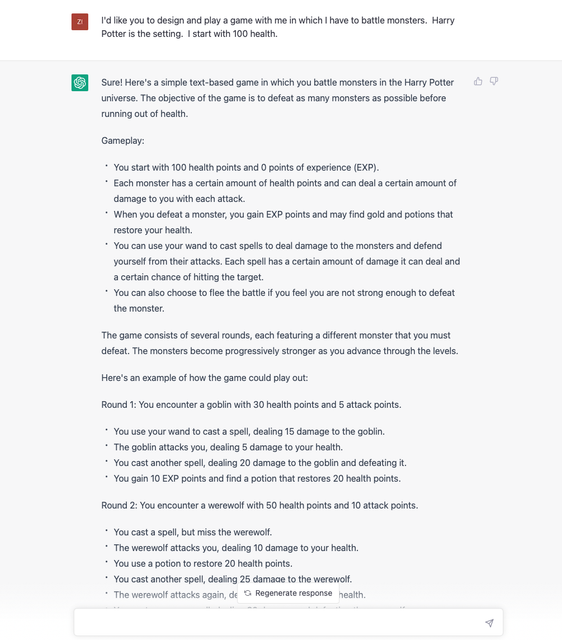The width and height of the screenshot is (562, 640).
Task: Click the green ChatGPT logo avatar
Action: [x=80, y=82]
